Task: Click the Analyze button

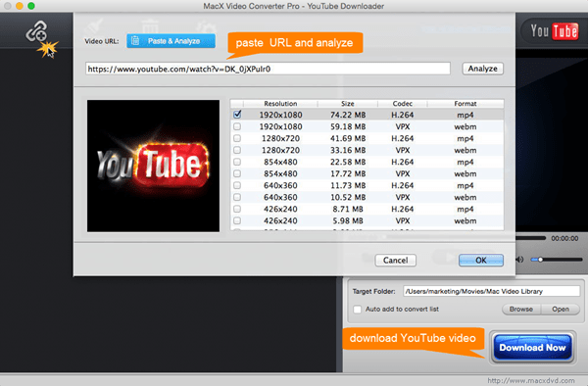Action: coord(482,69)
